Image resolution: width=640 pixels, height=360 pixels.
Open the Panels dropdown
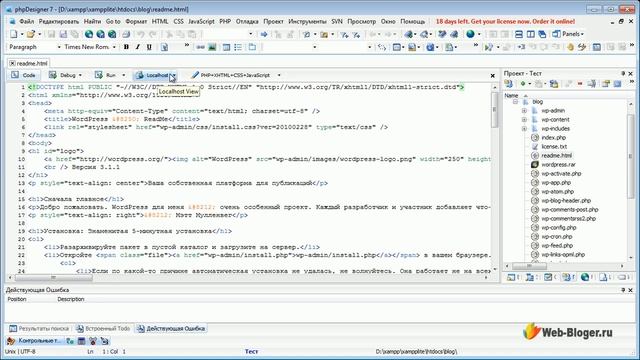(x=568, y=34)
